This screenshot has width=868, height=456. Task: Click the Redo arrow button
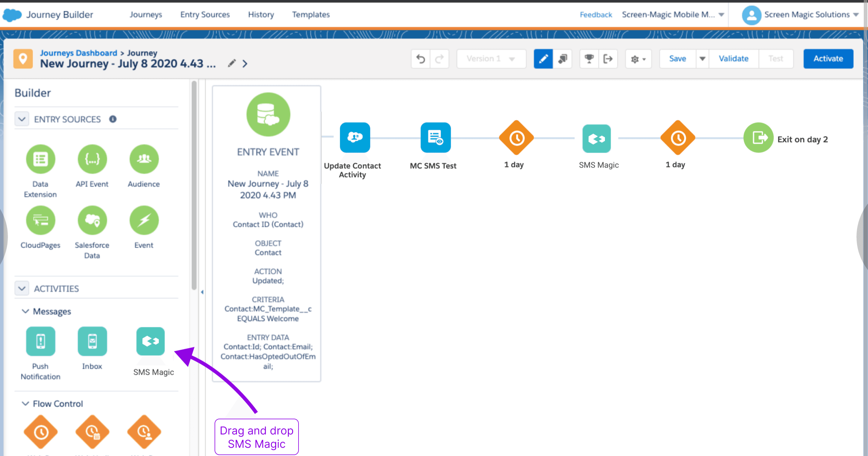click(439, 59)
